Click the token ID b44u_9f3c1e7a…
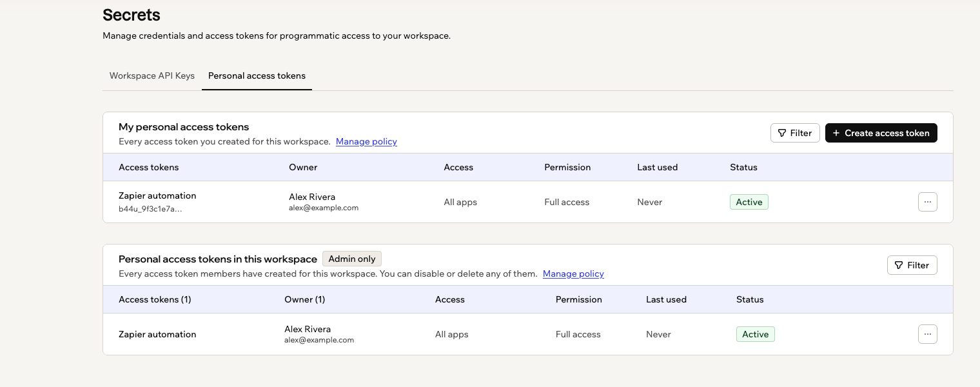This screenshot has width=980, height=387. point(150,209)
